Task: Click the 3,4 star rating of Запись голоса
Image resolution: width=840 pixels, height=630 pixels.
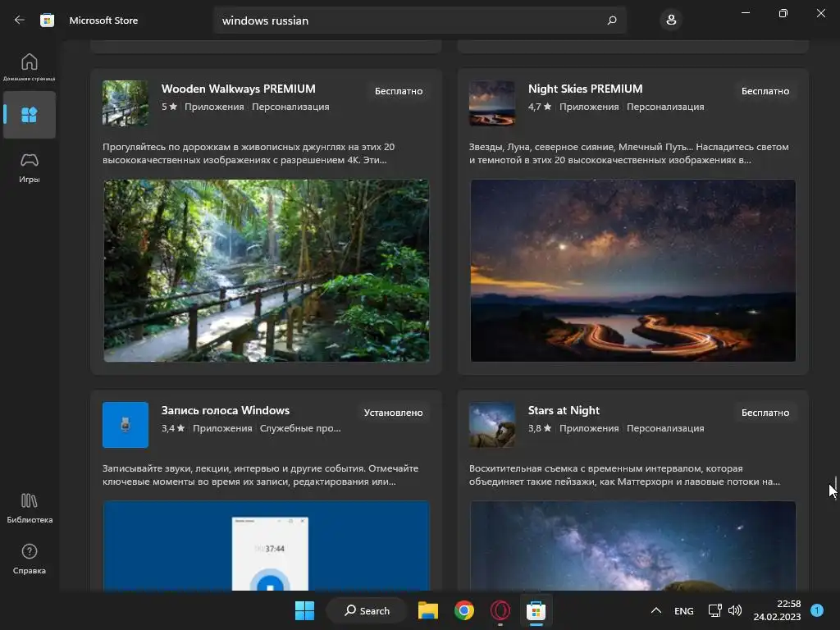Action: pos(173,428)
